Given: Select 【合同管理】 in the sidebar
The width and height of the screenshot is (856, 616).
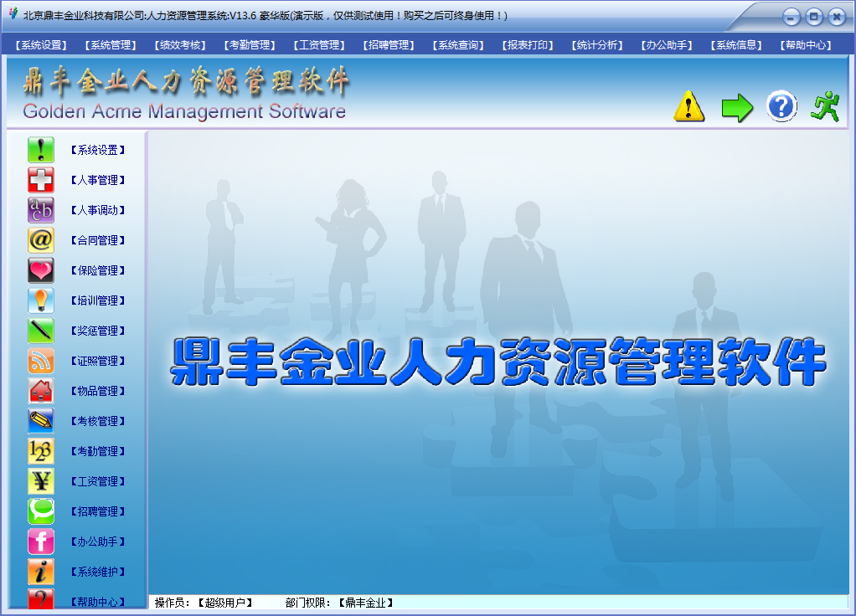Looking at the screenshot, I should pyautogui.click(x=98, y=240).
